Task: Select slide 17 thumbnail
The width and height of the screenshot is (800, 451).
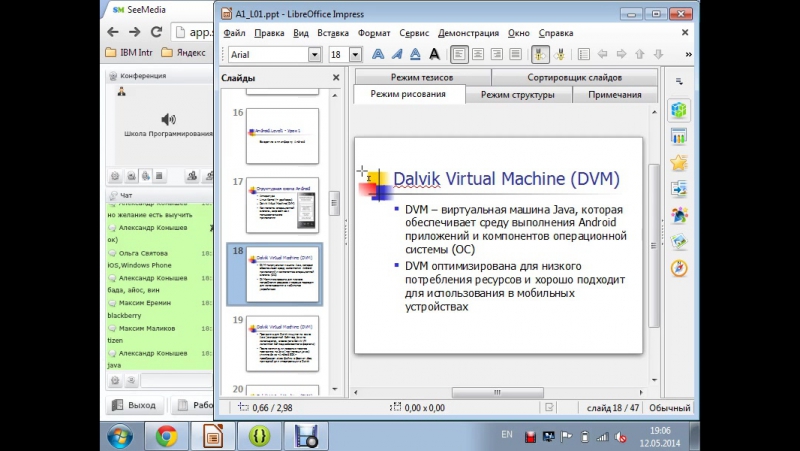Action: [x=282, y=204]
